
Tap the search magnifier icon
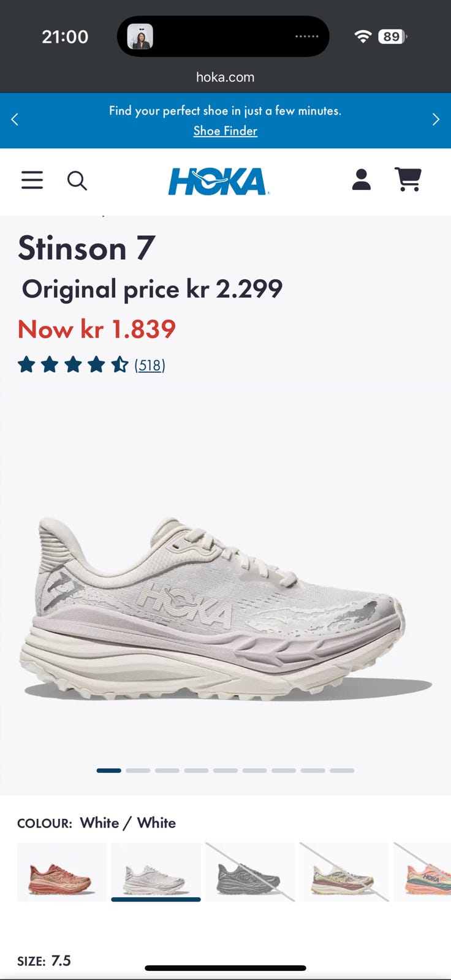click(77, 181)
